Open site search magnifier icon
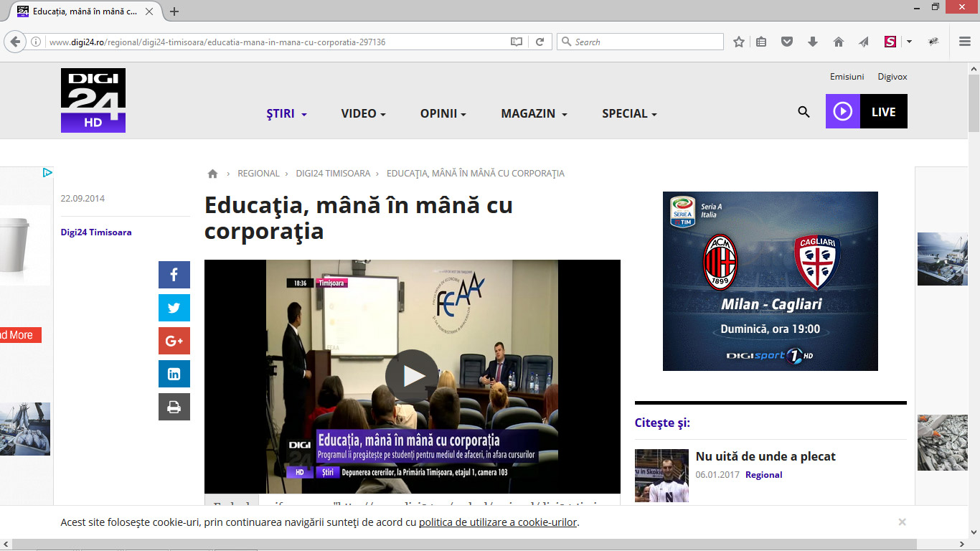 tap(804, 112)
